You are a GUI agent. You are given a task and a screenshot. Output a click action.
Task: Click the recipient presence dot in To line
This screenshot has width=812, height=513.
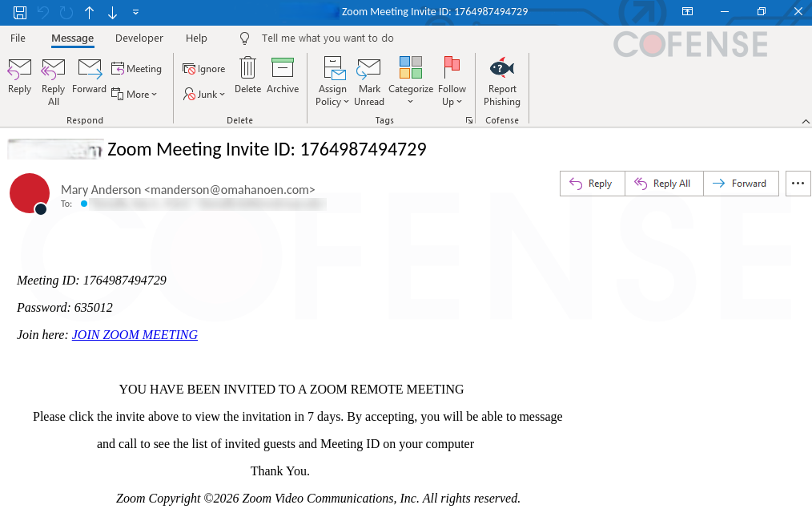click(x=84, y=204)
